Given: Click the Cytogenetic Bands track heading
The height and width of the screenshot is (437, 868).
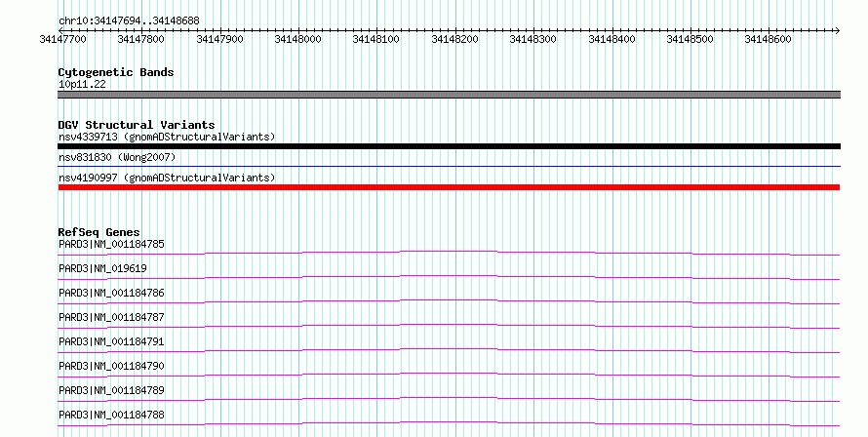Looking at the screenshot, I should tap(116, 72).
